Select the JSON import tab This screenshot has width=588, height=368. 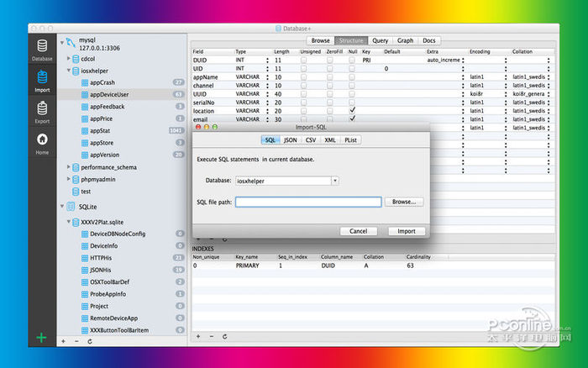[x=290, y=140]
